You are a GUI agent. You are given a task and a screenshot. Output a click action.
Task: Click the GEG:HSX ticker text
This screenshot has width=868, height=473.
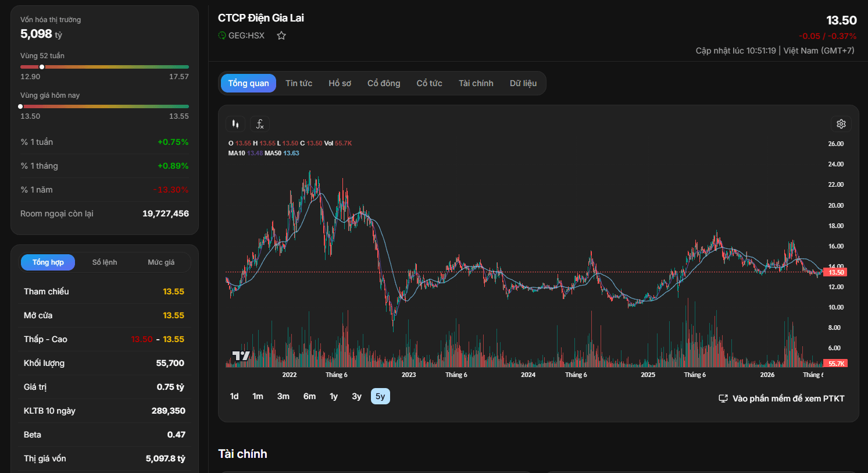[247, 35]
